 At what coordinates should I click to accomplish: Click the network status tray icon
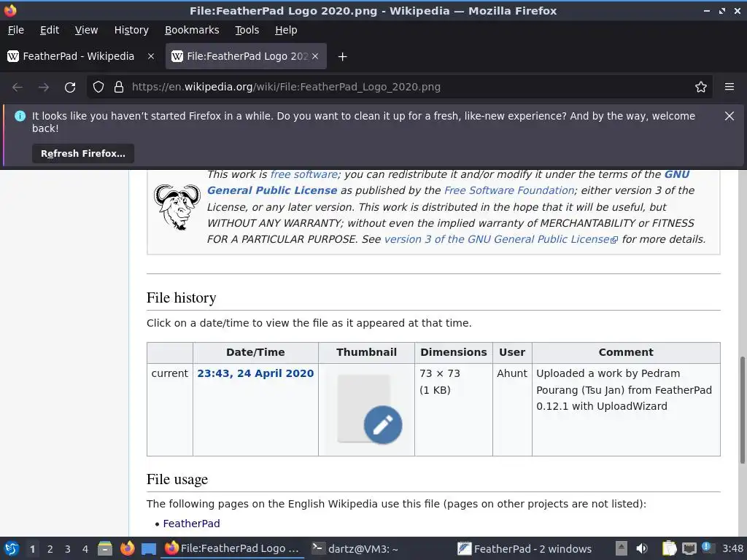pos(689,548)
